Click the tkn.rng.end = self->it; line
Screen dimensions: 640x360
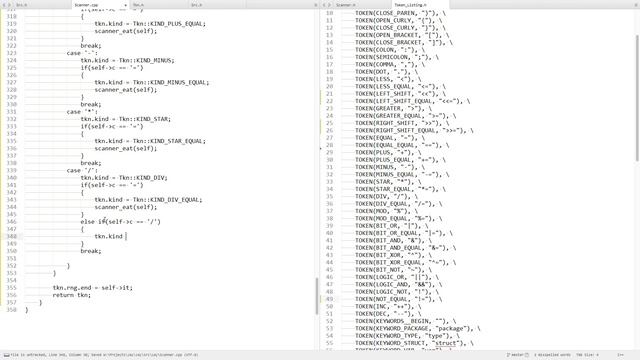(x=93, y=288)
